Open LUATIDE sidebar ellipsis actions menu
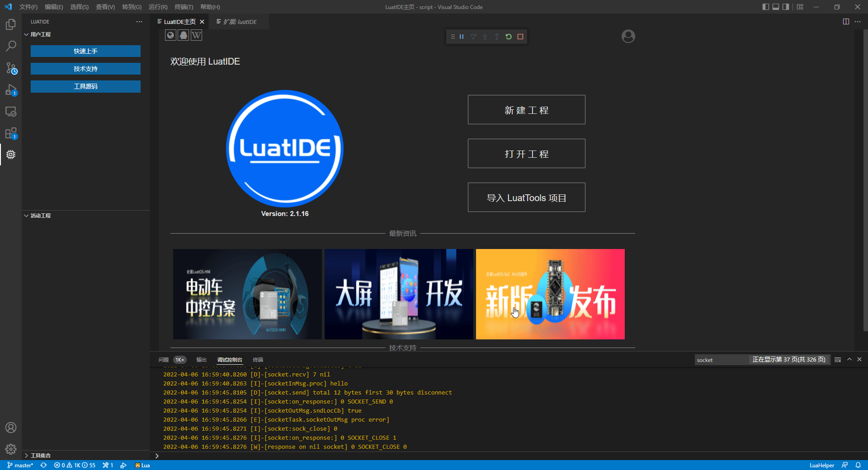868x470 pixels. (139, 22)
